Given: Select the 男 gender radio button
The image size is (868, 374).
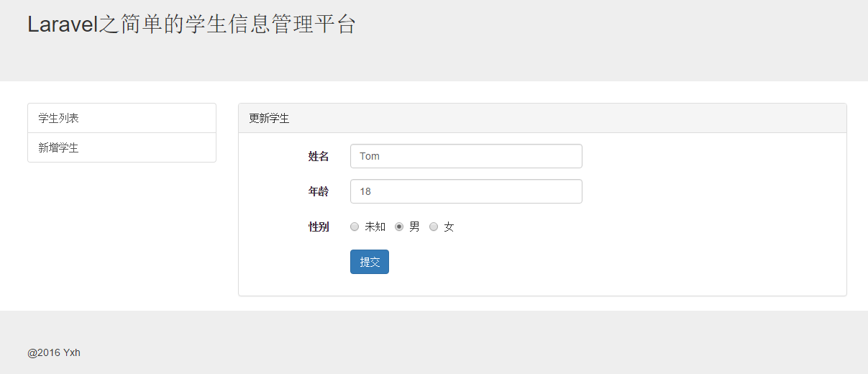Looking at the screenshot, I should 399,227.
